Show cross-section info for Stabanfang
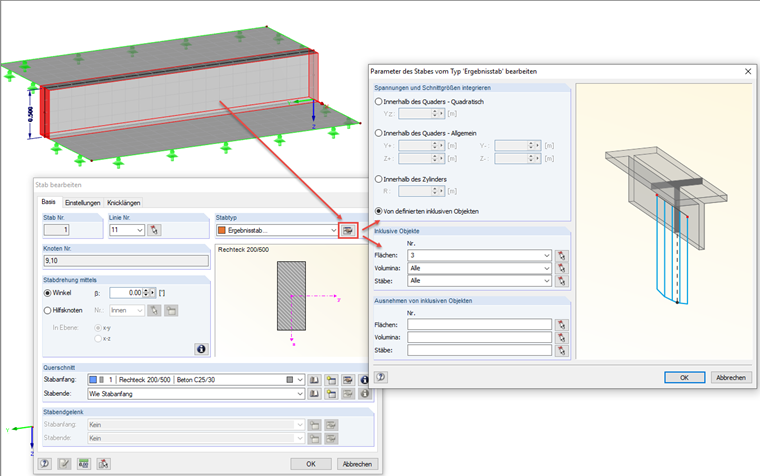 click(x=364, y=380)
